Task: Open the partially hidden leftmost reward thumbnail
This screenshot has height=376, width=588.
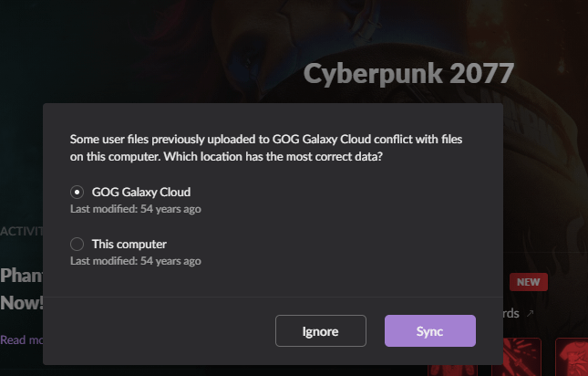Action: point(453,370)
